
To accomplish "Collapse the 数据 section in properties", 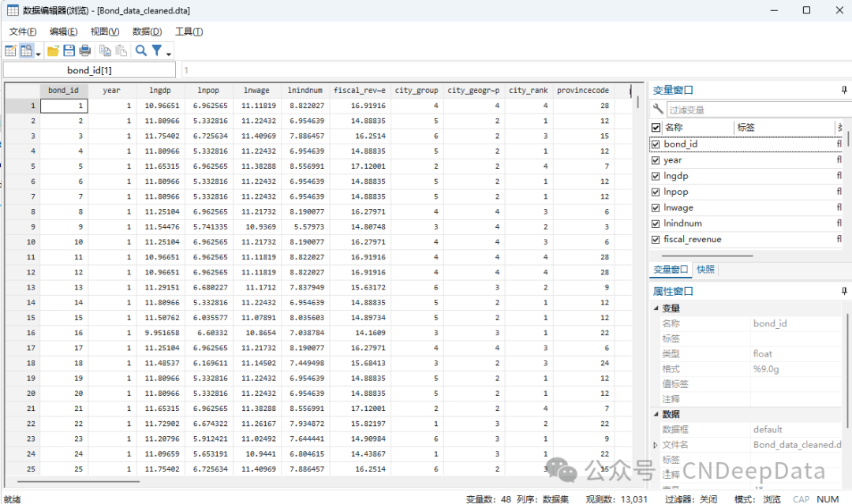I will click(x=656, y=414).
